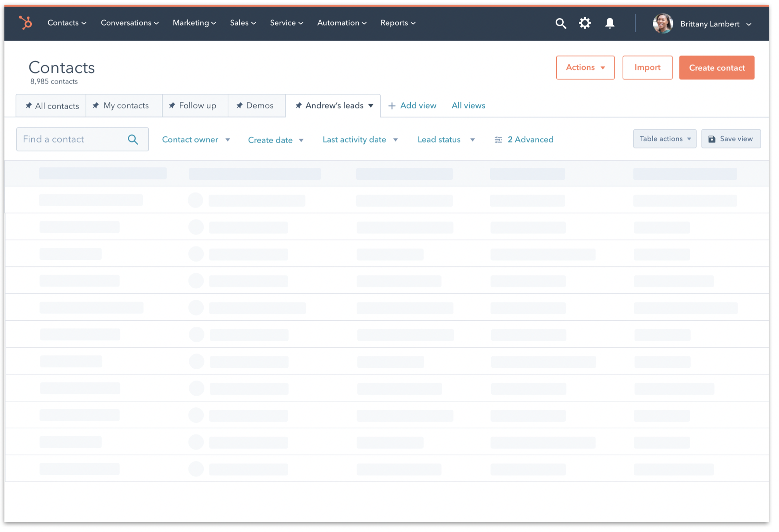Open the Actions dropdown button

[585, 68]
